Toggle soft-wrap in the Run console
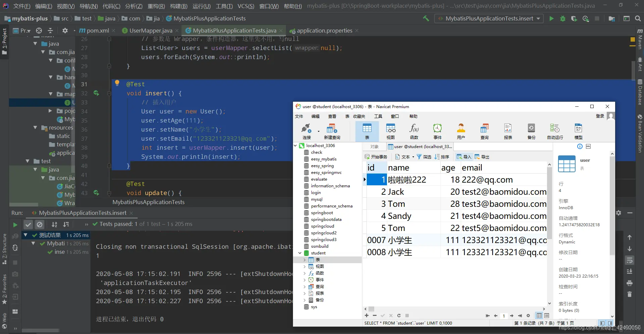This screenshot has height=334, width=644. click(630, 260)
